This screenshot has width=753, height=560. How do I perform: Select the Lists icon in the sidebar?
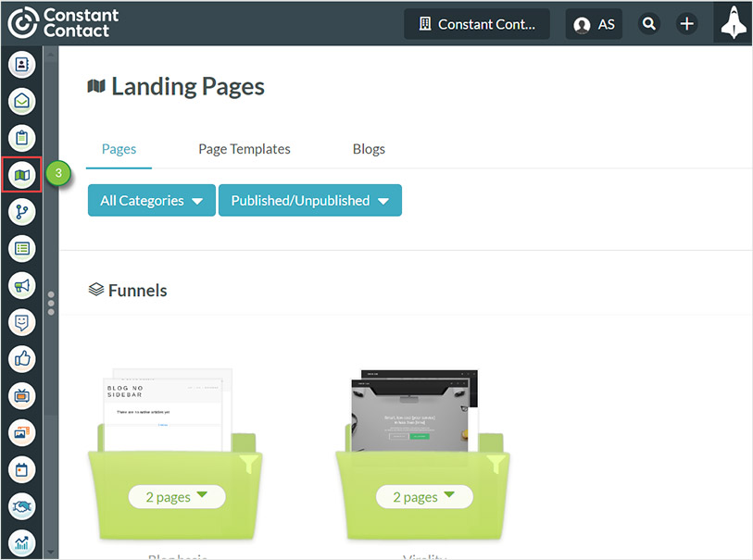22,248
